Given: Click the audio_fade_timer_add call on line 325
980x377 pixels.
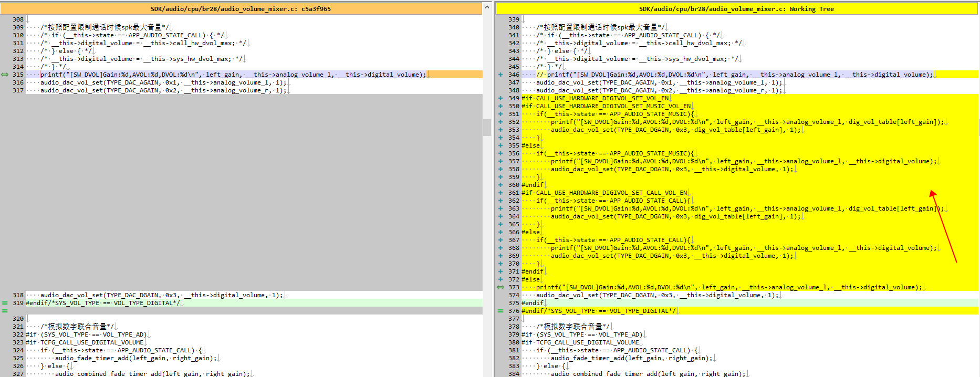Looking at the screenshot, I should point(136,358).
